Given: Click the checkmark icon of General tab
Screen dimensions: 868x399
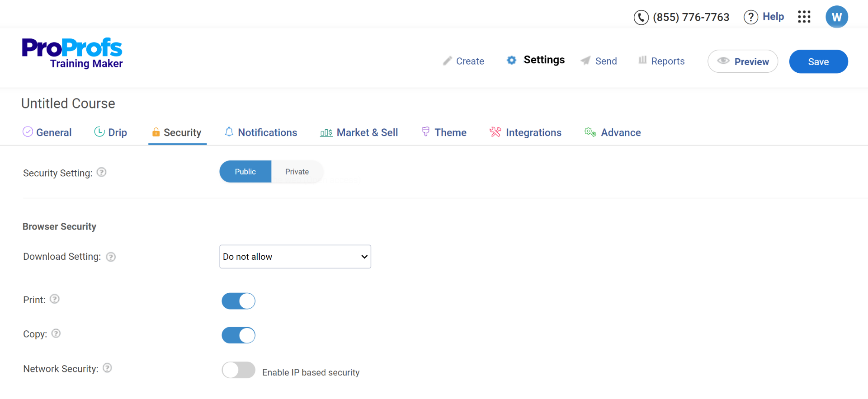Looking at the screenshot, I should point(28,131).
